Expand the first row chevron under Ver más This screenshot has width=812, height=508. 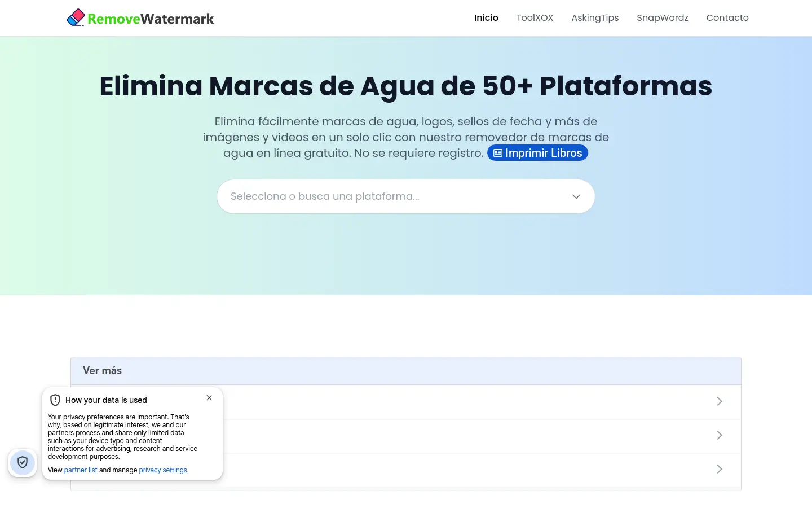(x=720, y=401)
